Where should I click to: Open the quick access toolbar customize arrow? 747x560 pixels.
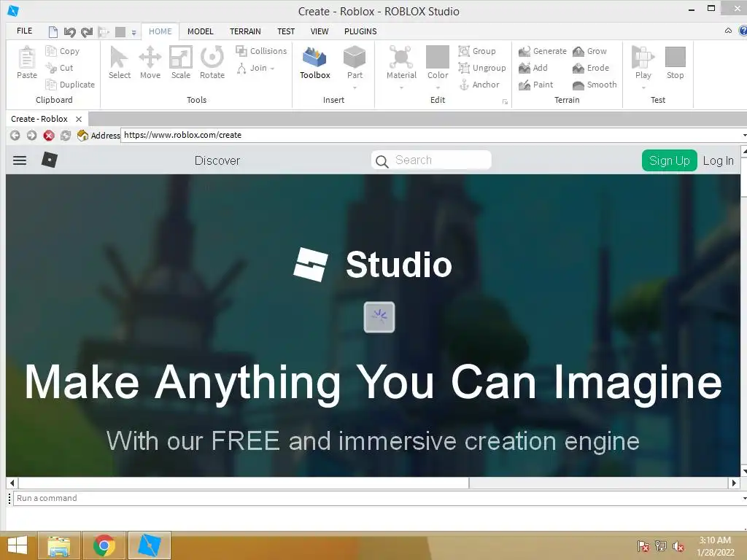(x=134, y=32)
